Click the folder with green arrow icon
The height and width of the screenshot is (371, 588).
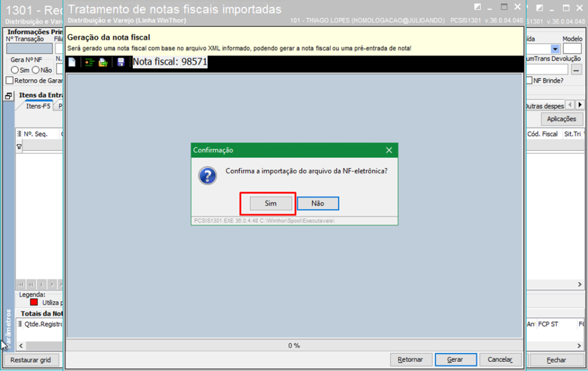pyautogui.click(x=103, y=62)
